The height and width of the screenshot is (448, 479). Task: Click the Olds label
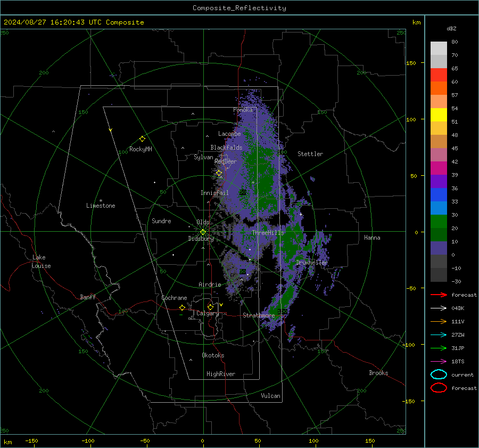tap(203, 222)
